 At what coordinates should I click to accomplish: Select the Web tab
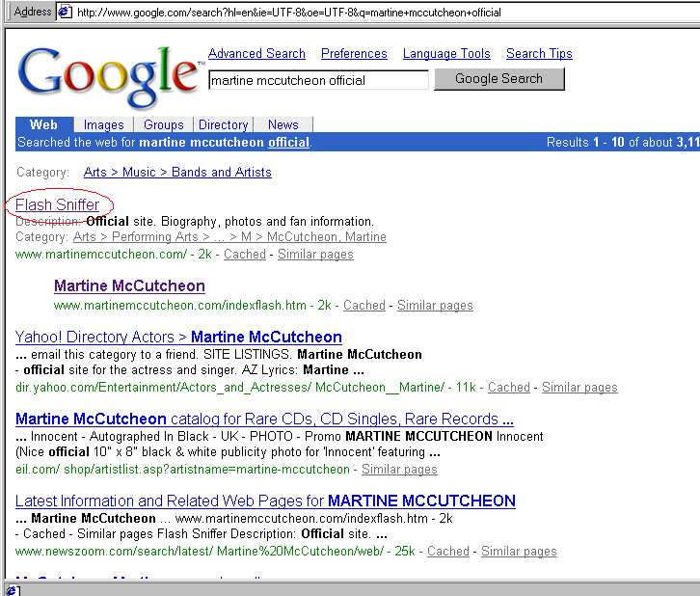coord(43,124)
